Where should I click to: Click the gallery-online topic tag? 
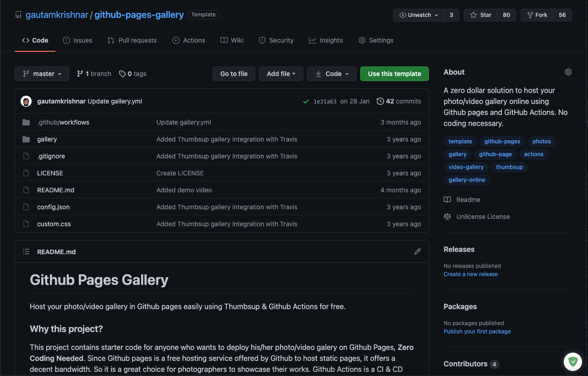[x=467, y=180]
